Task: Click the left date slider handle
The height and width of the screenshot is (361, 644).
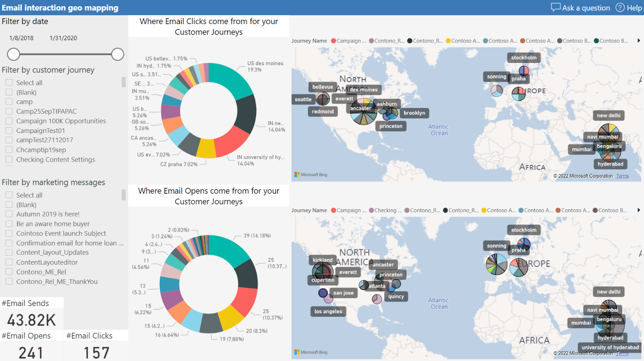Action: pos(14,54)
